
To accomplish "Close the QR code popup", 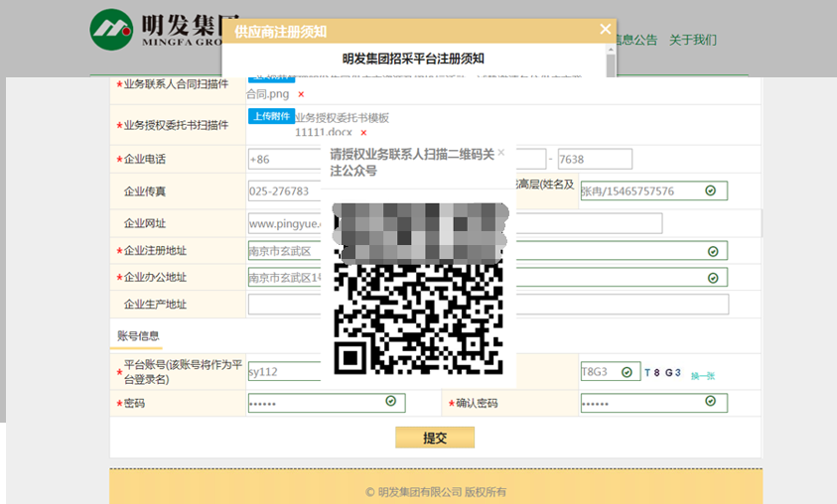I will pos(500,153).
